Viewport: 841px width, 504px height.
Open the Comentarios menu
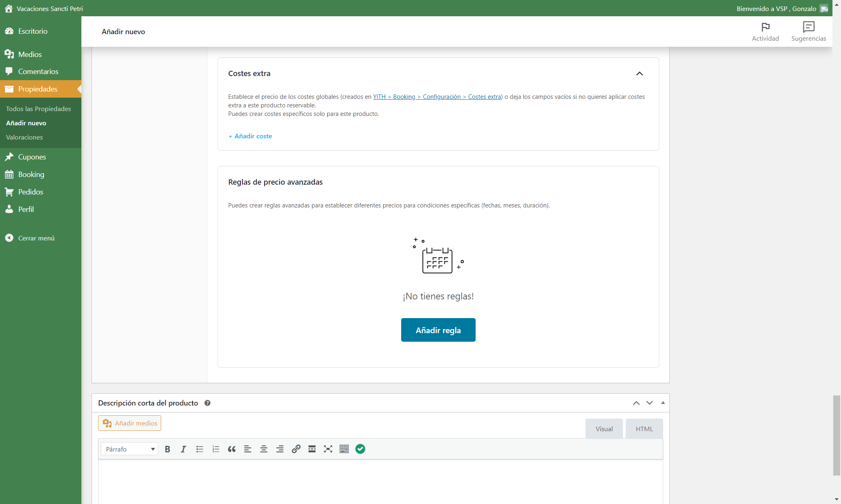pos(41,72)
